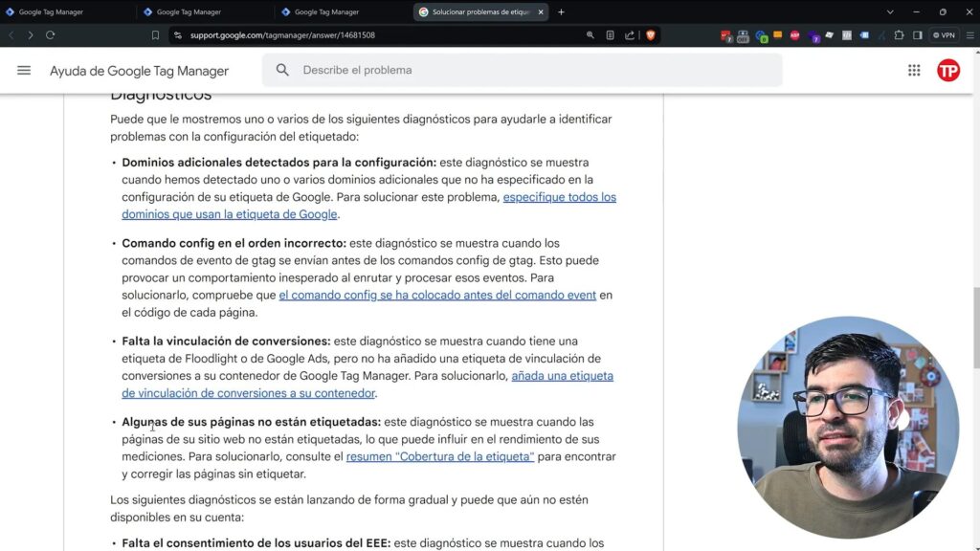Open Brave Shields lion icon
The image size is (980, 551).
(x=651, y=35)
